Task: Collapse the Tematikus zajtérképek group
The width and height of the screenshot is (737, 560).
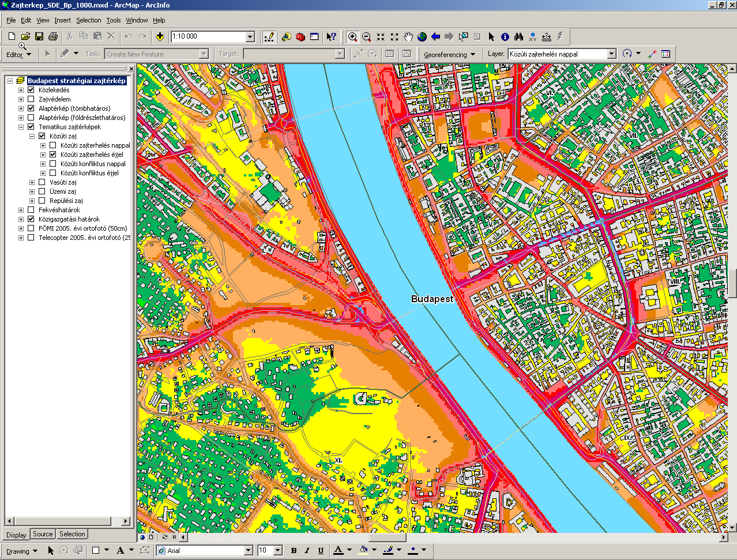Action: [x=21, y=127]
